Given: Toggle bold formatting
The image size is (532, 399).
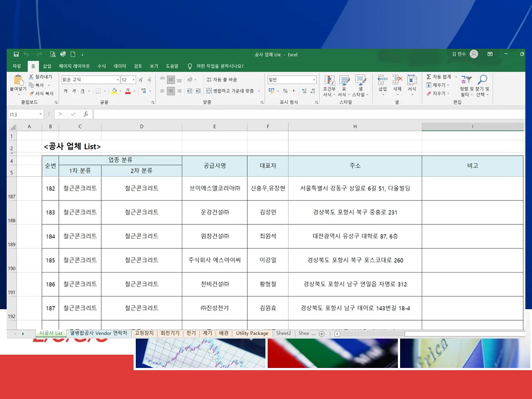Looking at the screenshot, I should [65, 91].
